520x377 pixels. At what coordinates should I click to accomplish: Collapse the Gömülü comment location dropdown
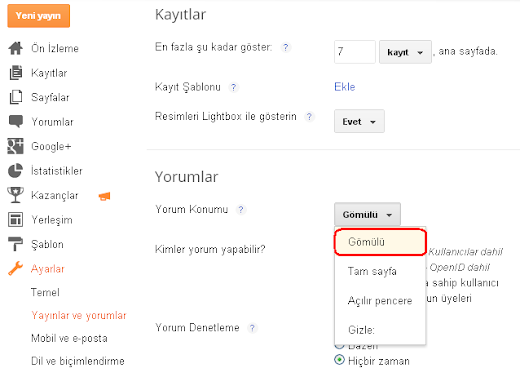click(367, 214)
